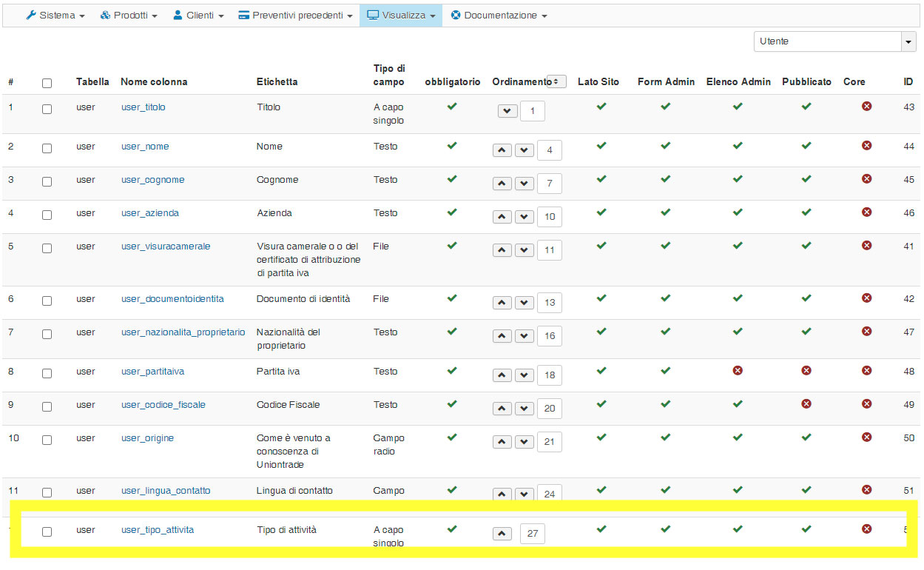This screenshot has height=570, width=924.
Task: Click red Pubblicato icon for user_codice_fiscale
Action: [x=806, y=403]
